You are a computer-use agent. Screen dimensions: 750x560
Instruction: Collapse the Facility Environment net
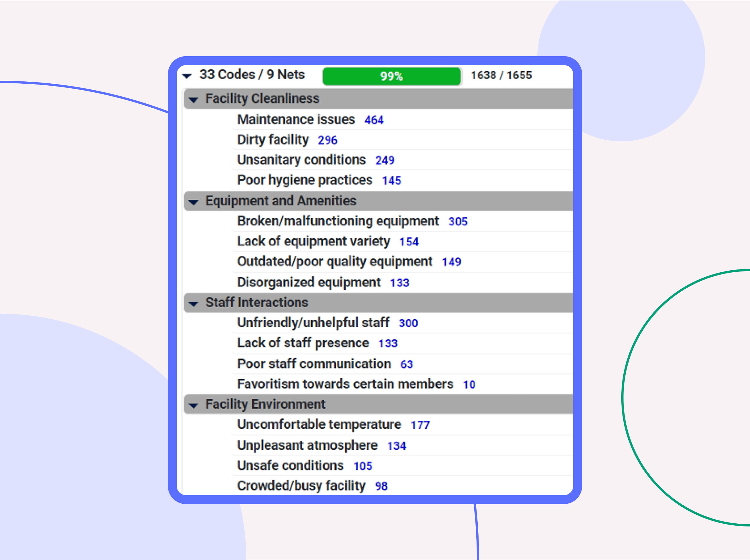coord(194,404)
